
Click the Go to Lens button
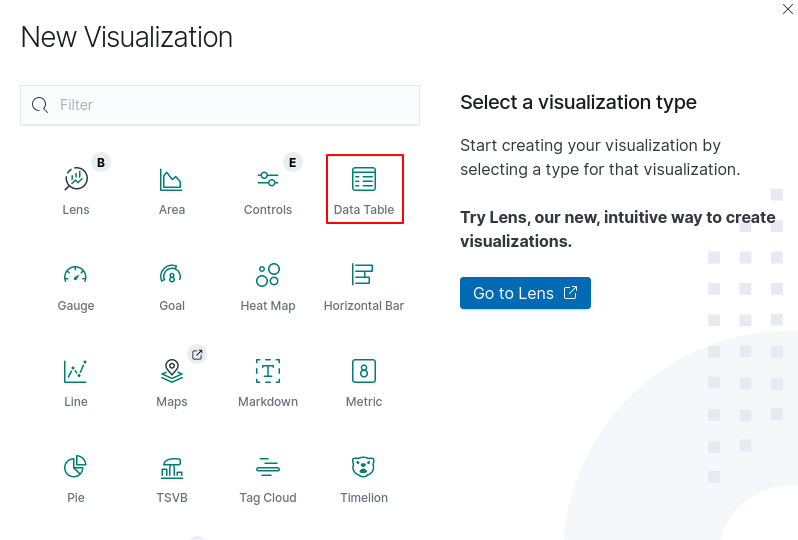coord(525,293)
